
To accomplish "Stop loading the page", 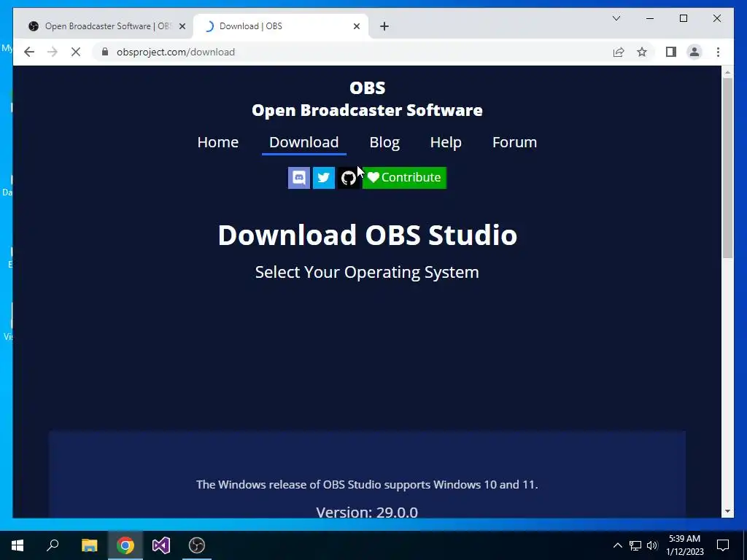I will (x=76, y=52).
